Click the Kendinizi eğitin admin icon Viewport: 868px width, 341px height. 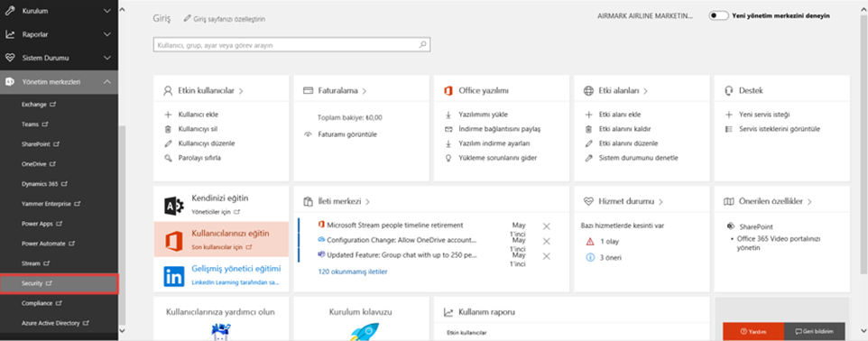174,206
